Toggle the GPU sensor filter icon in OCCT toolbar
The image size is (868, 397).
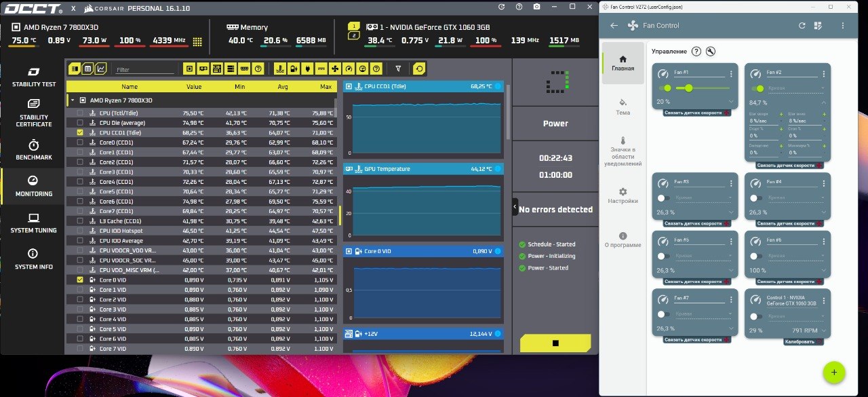pos(203,69)
